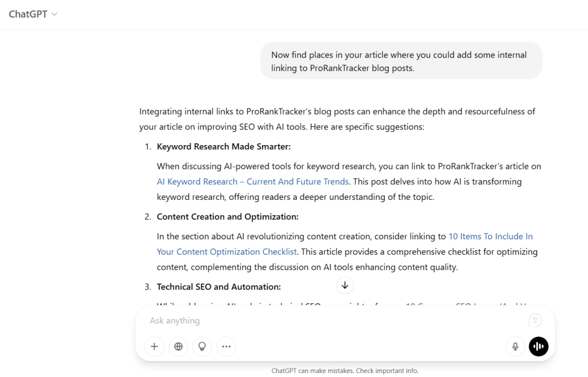Click the faint icon inside prompt box
The height and width of the screenshot is (377, 588).
click(535, 320)
